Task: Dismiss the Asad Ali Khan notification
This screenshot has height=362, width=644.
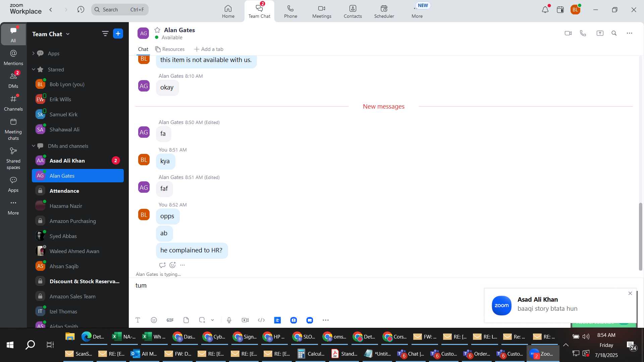Action: (630, 293)
